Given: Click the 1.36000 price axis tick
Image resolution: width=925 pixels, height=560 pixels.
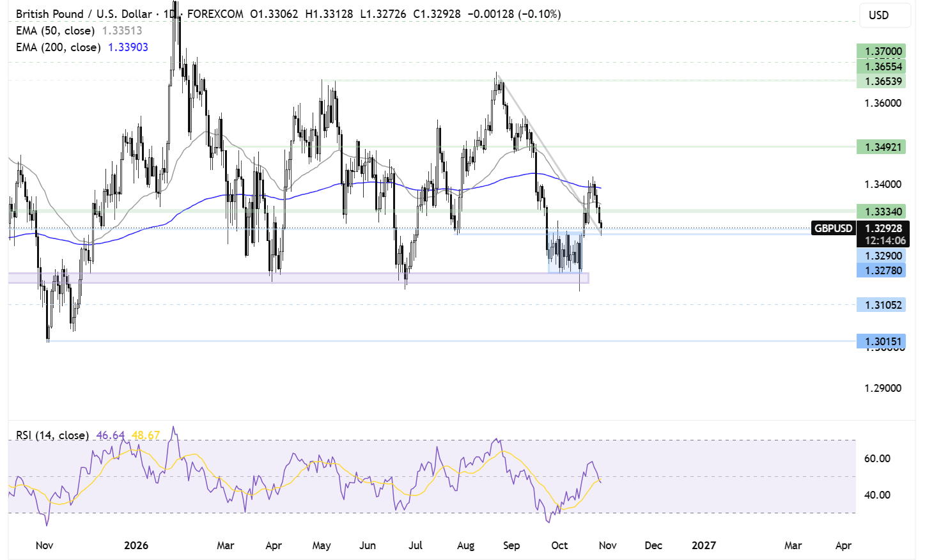Looking at the screenshot, I should click(x=883, y=103).
